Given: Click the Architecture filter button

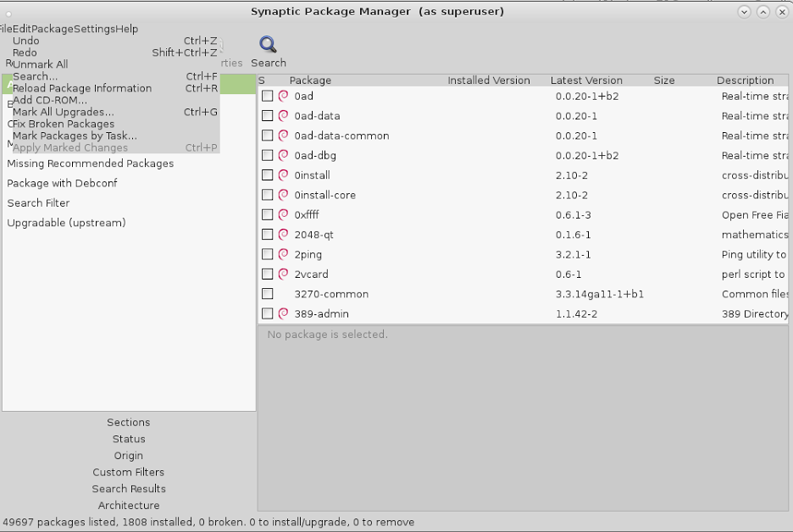Looking at the screenshot, I should (x=129, y=506).
